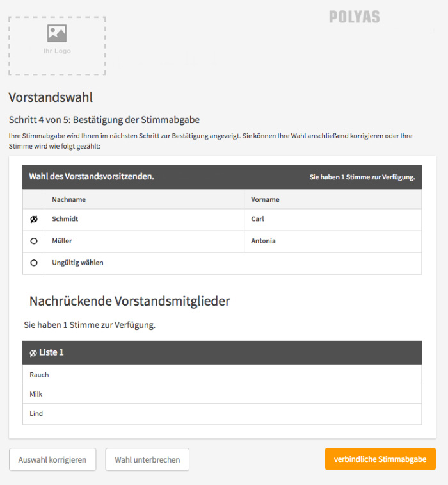The height and width of the screenshot is (485, 448).
Task: Click the POLYAS logo
Action: (x=355, y=17)
